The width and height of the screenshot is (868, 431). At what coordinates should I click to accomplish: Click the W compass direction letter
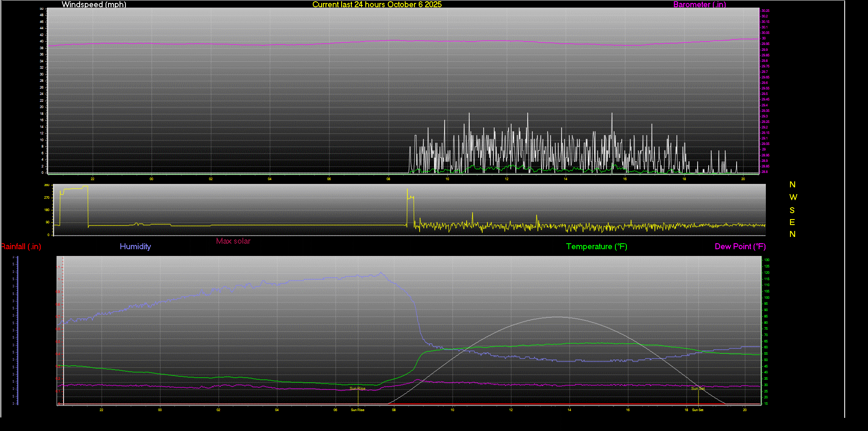point(793,197)
